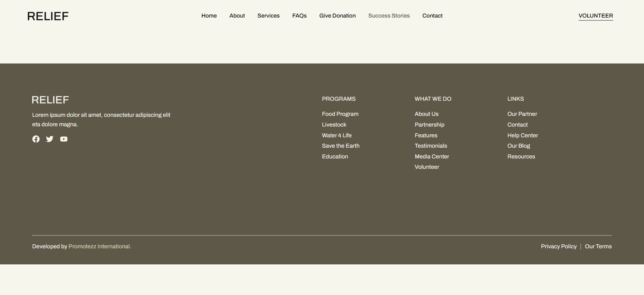Click Our Terms in footer
Viewport: 644px width, 295px height.
coord(598,246)
